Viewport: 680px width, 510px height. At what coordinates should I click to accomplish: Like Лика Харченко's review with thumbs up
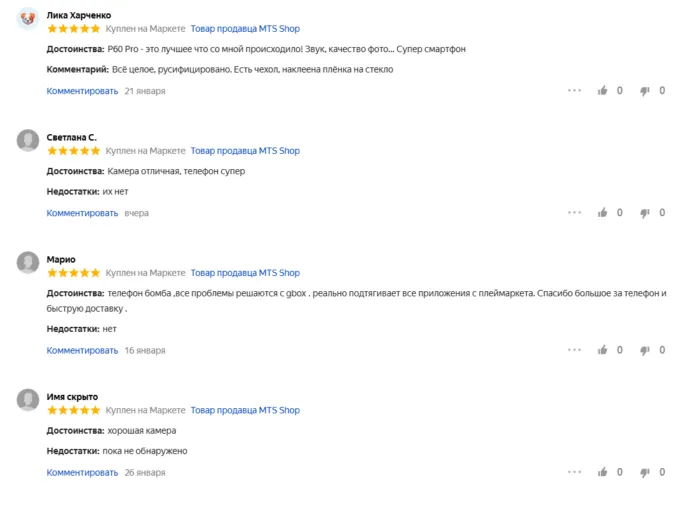pyautogui.click(x=603, y=91)
